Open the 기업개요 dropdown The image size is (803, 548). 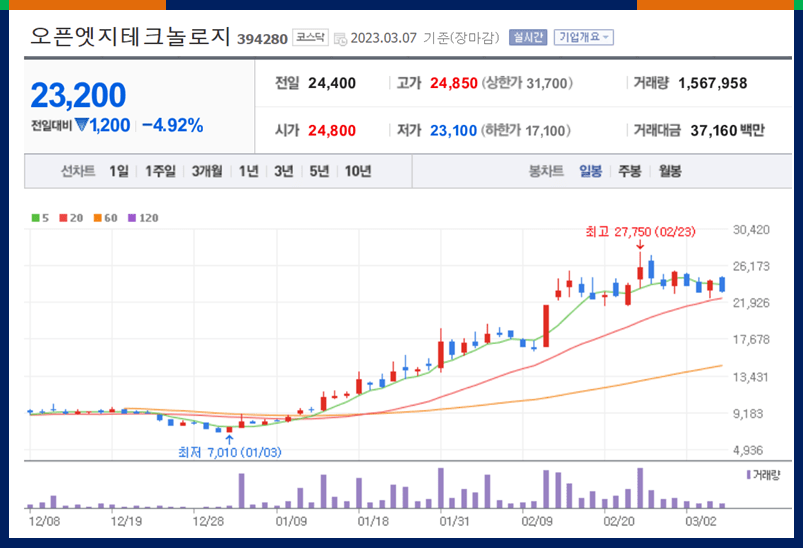(x=583, y=37)
